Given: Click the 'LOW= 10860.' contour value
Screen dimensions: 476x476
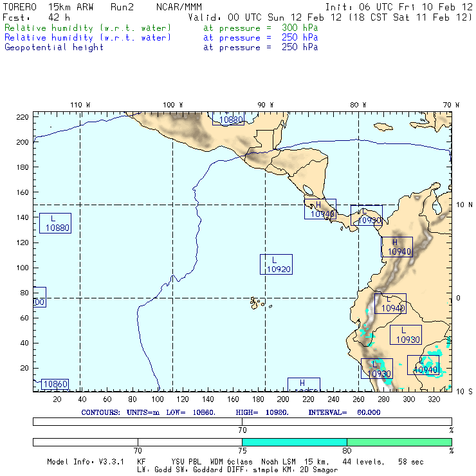Looking at the screenshot, I should (x=190, y=412).
